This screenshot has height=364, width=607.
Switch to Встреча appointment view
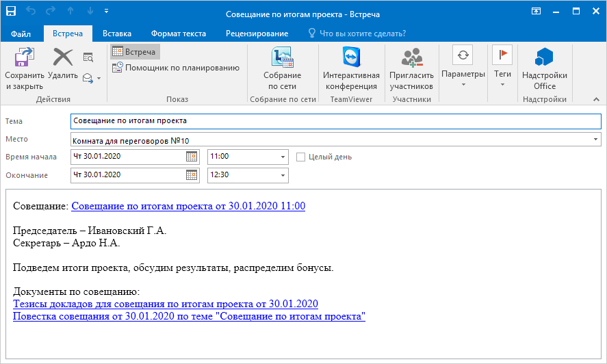pos(134,52)
